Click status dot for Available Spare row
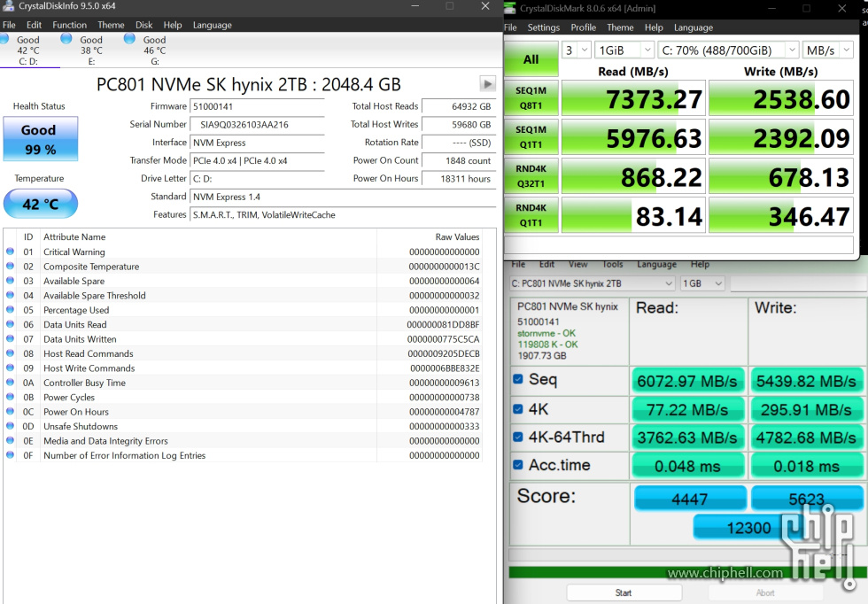The height and width of the screenshot is (604, 868). 10,280
